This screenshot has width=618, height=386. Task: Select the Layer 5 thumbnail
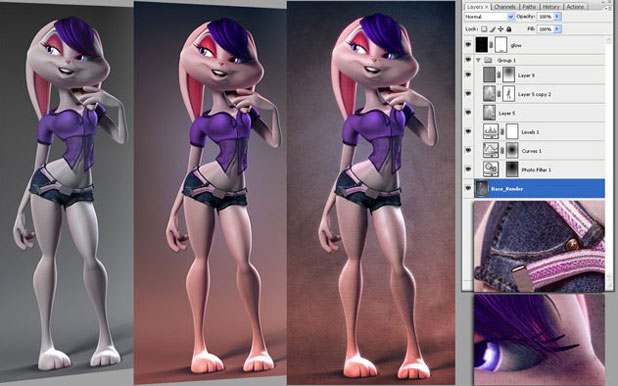pyautogui.click(x=490, y=113)
